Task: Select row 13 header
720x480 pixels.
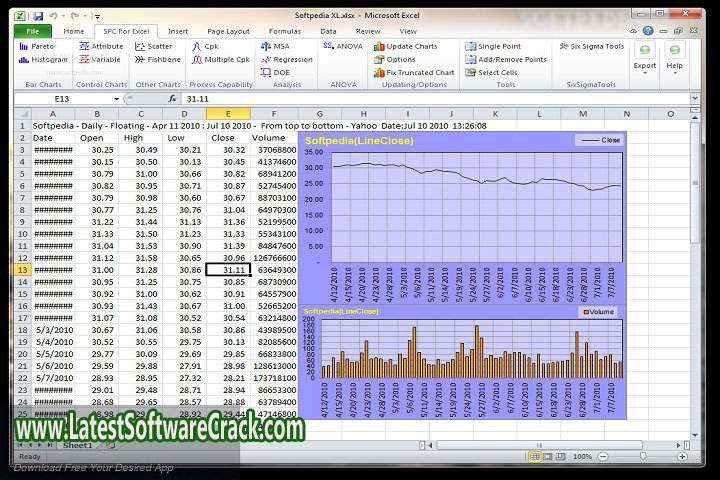Action: point(22,270)
